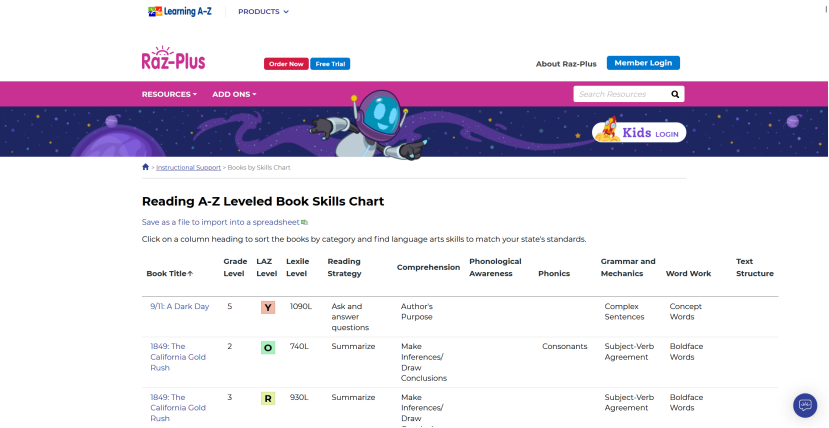829x428 pixels.
Task: Click the R level badge
Action: (x=268, y=398)
